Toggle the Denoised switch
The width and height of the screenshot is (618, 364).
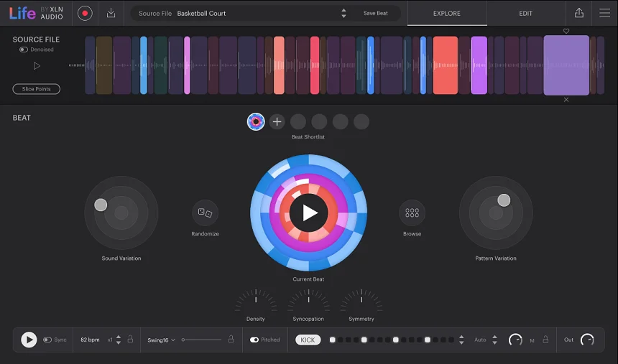[24, 50]
